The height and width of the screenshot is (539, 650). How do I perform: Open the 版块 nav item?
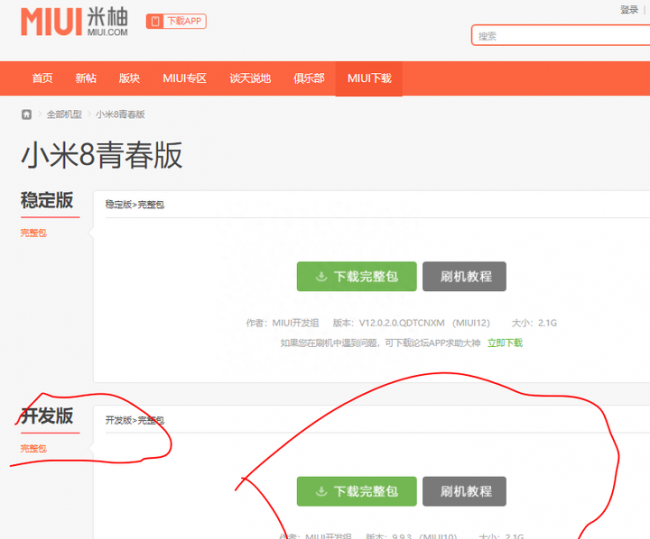pos(129,78)
